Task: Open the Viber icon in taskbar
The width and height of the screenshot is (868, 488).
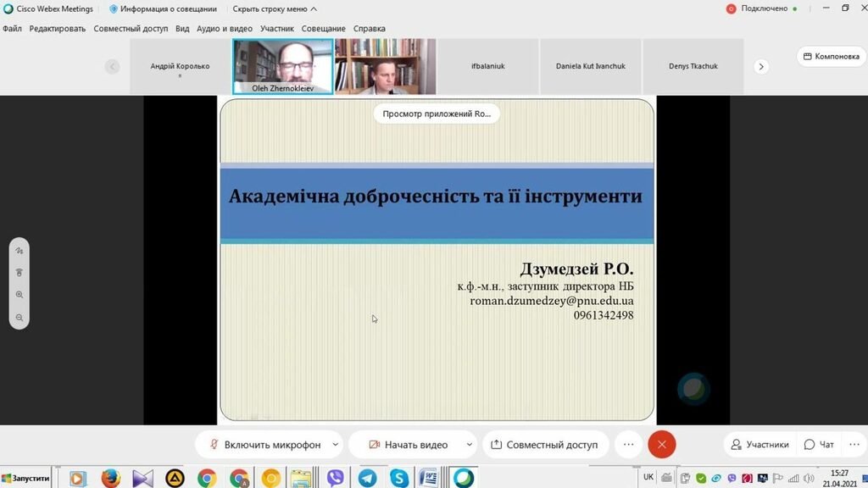Action: pyautogui.click(x=335, y=479)
